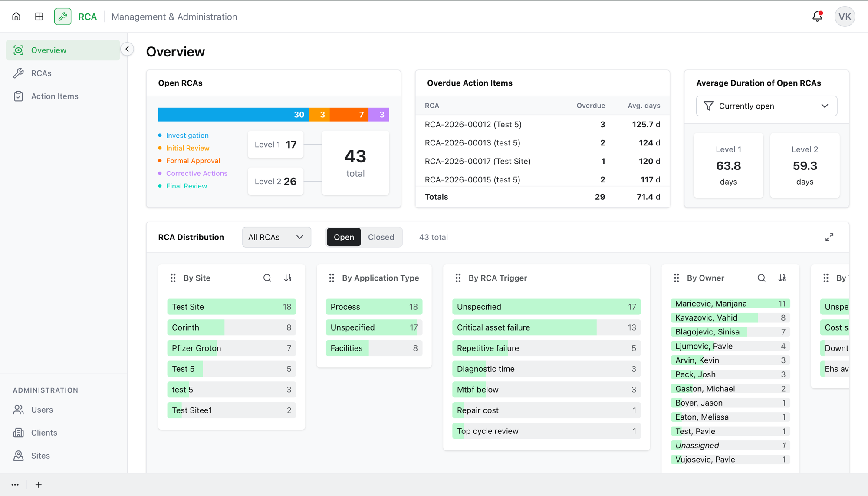Open the Home icon in top bar
The image size is (868, 496).
16,17
